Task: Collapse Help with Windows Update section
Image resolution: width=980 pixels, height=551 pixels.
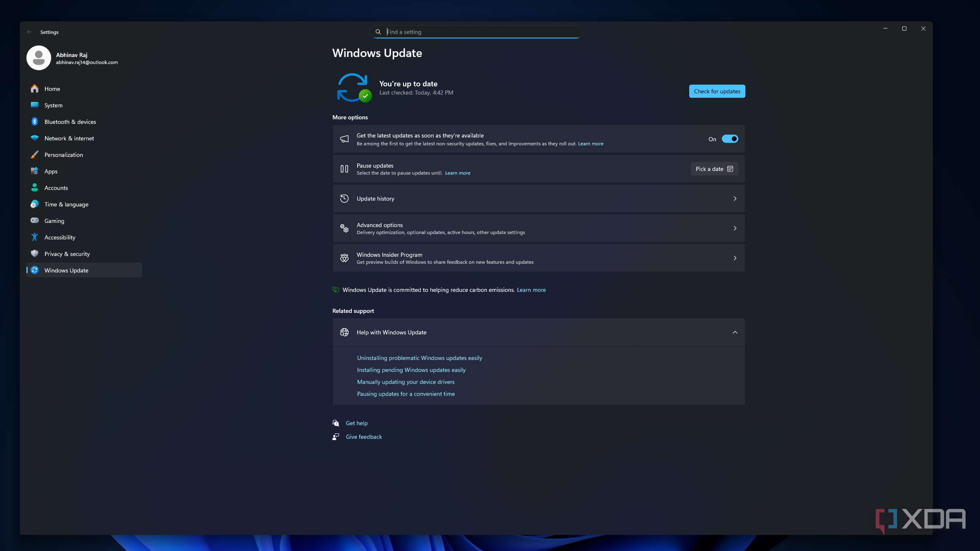Action: [735, 332]
